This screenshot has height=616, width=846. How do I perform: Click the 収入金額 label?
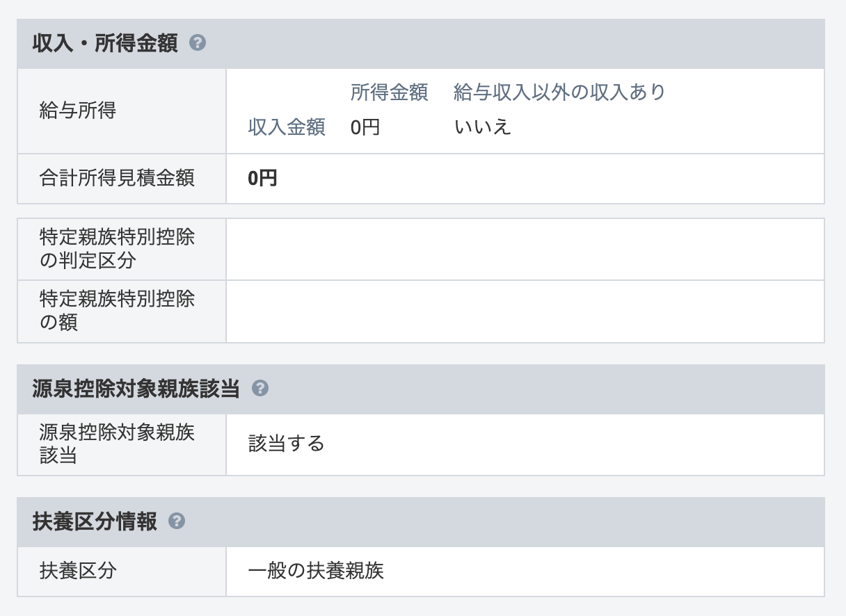tap(287, 127)
